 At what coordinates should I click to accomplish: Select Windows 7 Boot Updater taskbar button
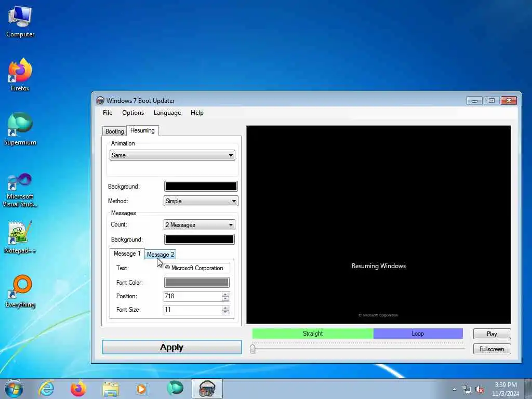[207, 389]
